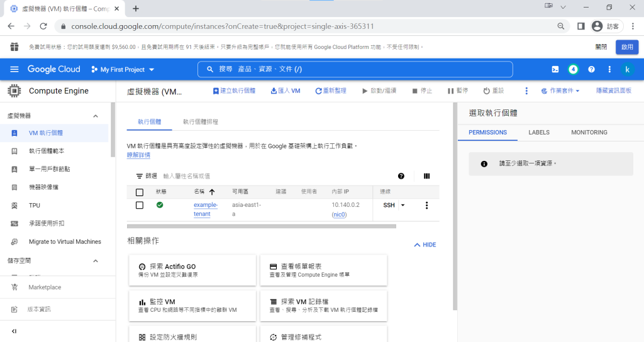Open VM 執行個體 in the sidebar
The width and height of the screenshot is (644, 342).
54,133
